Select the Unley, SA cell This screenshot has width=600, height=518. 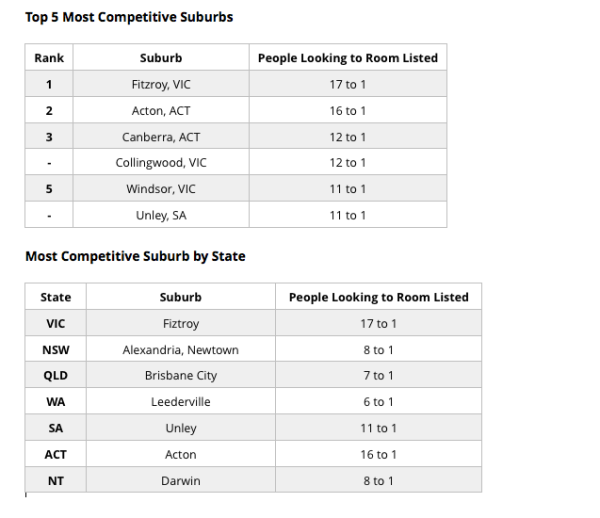161,215
